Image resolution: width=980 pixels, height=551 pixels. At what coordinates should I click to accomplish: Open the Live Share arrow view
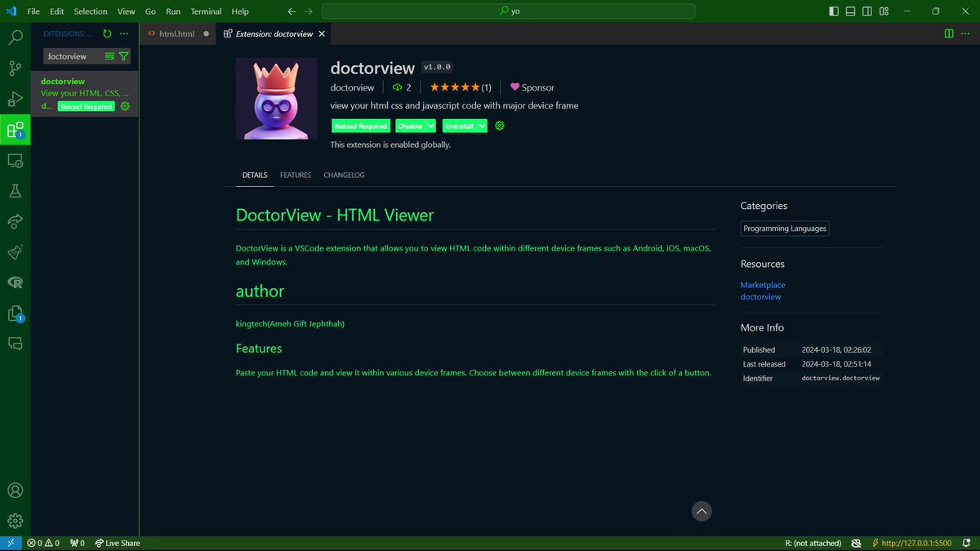point(15,222)
